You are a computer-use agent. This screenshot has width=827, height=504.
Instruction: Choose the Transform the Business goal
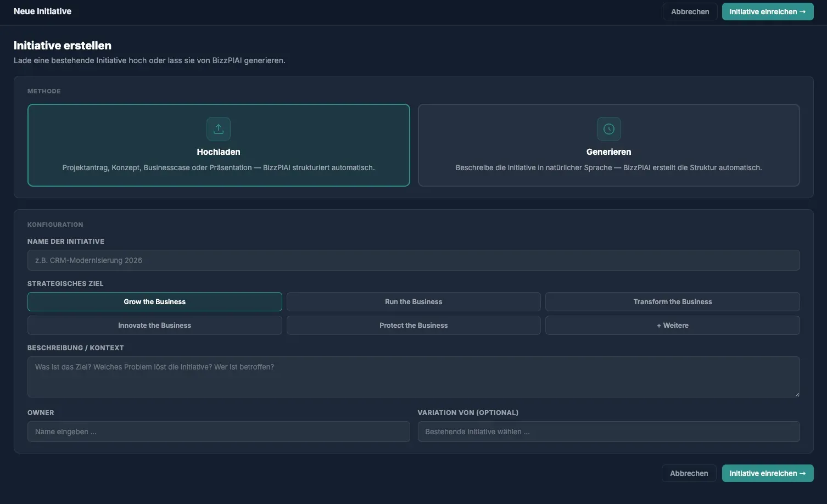[673, 302]
